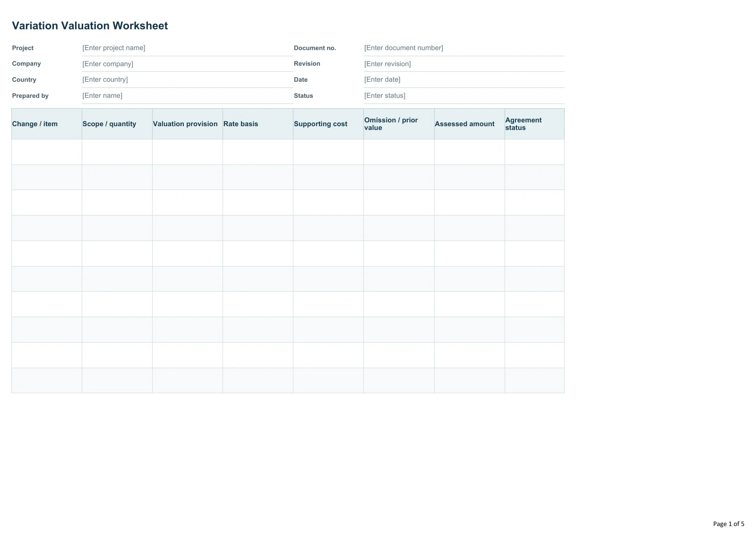Viewport: 756px width, 535px height.
Task: Click the [Enter country] field
Action: click(187, 79)
